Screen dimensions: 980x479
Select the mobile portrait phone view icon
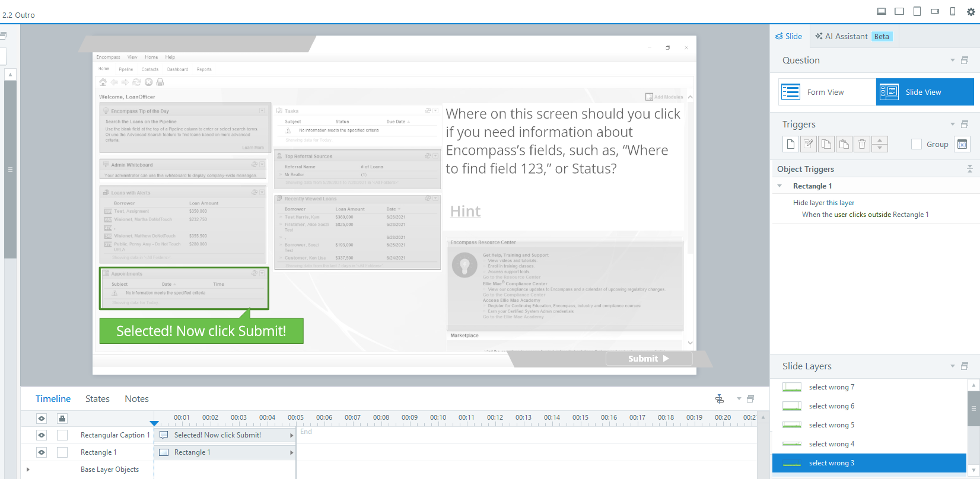coord(953,11)
